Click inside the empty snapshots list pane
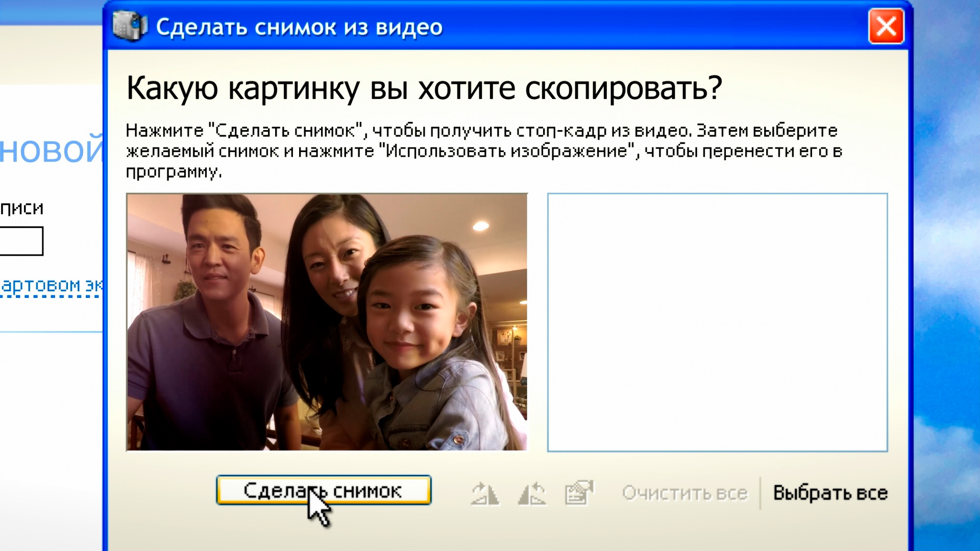This screenshot has width=980, height=551. 717,321
